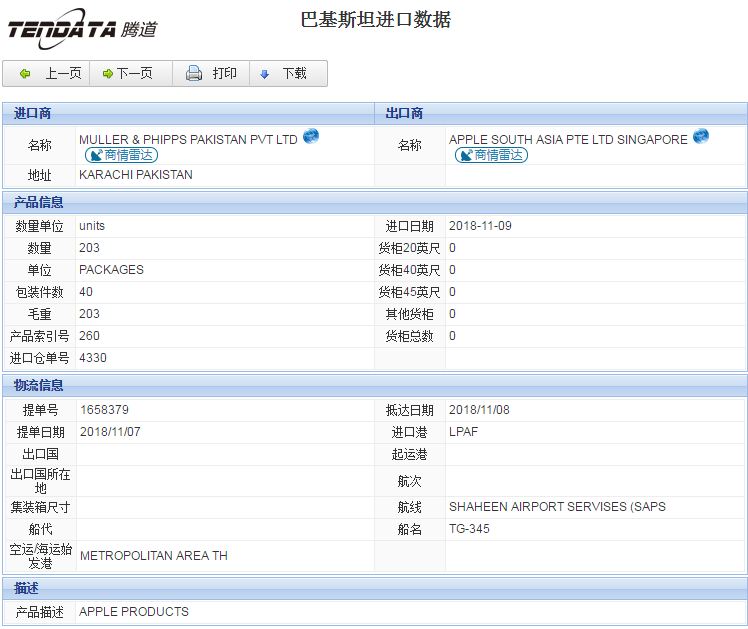Click the 进口商 section header
This screenshot has height=629, width=748.
(33, 113)
